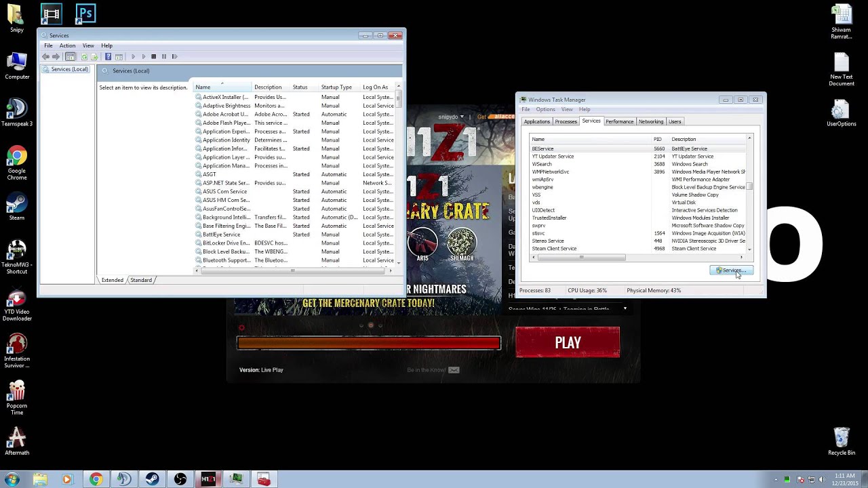Click the mail icon beside Be in the Know
The height and width of the screenshot is (488, 868).
(454, 370)
